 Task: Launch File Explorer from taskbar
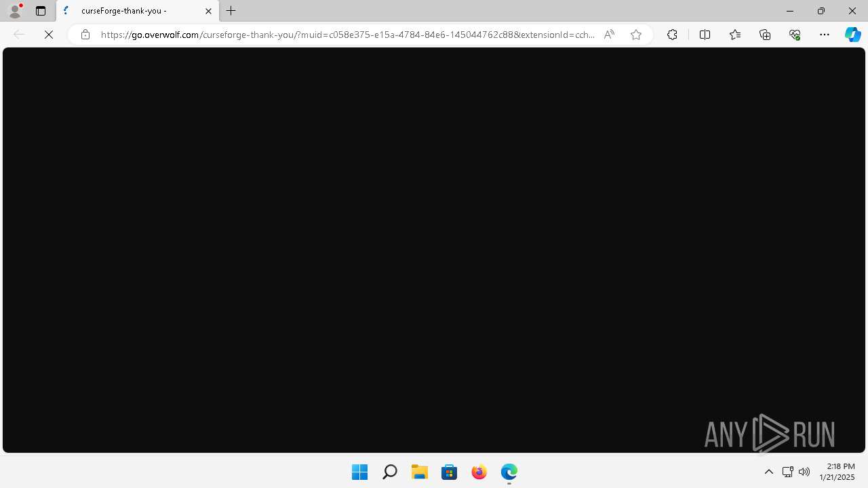(419, 472)
